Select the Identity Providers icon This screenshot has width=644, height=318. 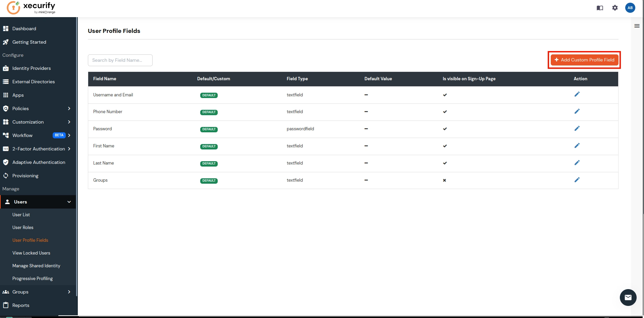(x=6, y=68)
